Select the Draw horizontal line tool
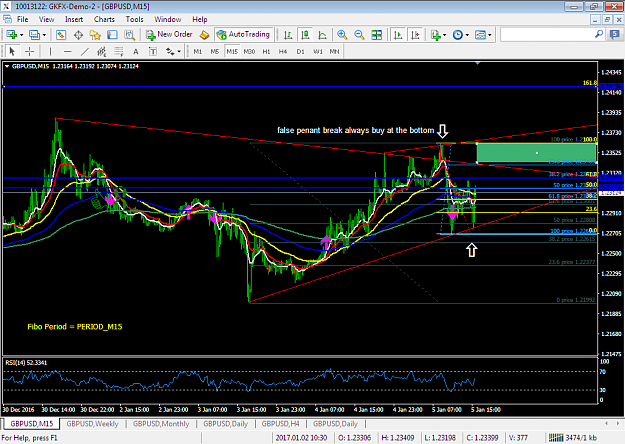The height and width of the screenshot is (444, 625). pyautogui.click(x=67, y=51)
